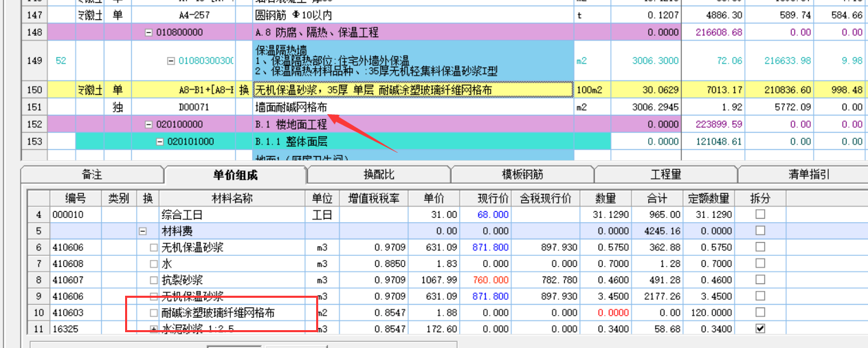Click the 增值税率 column header
The image size is (868, 348).
(373, 199)
